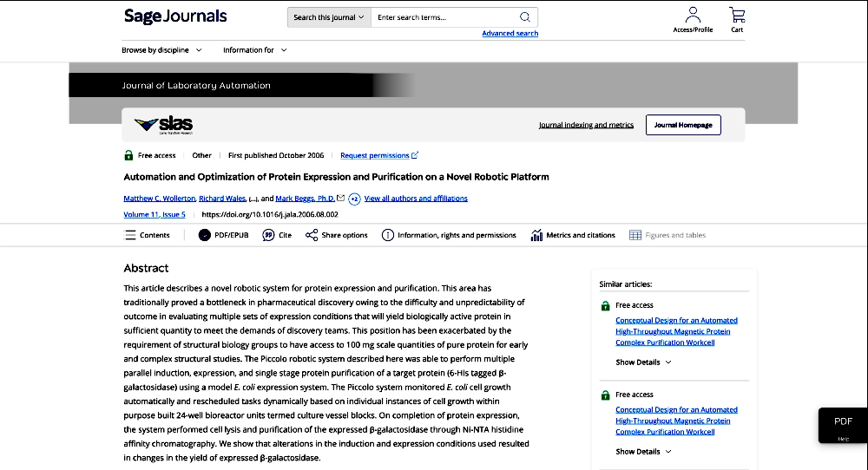The height and width of the screenshot is (470, 868).
Task: Expand the 'Information for' menu
Action: [254, 50]
